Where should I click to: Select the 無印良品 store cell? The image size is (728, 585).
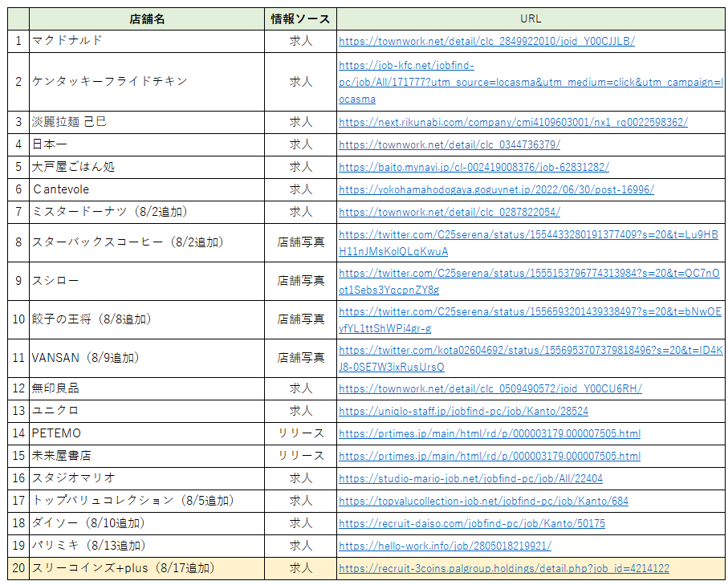[147, 388]
